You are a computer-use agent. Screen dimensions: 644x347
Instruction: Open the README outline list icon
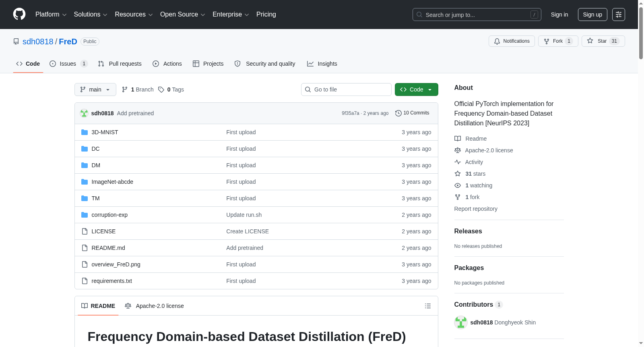point(428,306)
